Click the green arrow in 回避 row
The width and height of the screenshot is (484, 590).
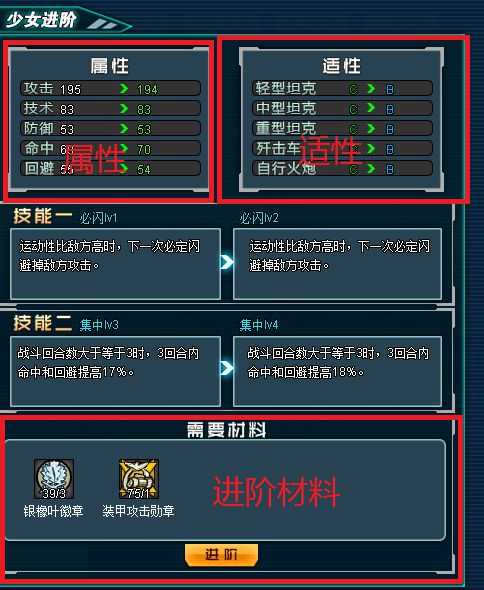[124, 169]
